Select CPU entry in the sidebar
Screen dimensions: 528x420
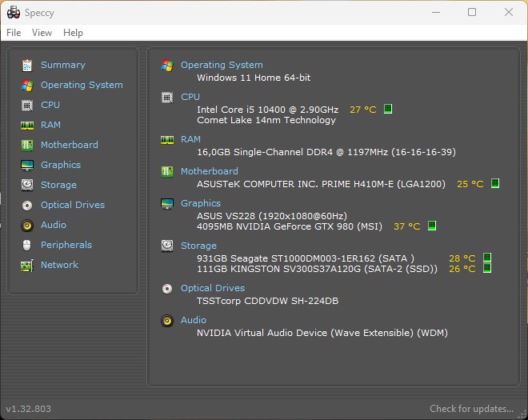click(50, 105)
